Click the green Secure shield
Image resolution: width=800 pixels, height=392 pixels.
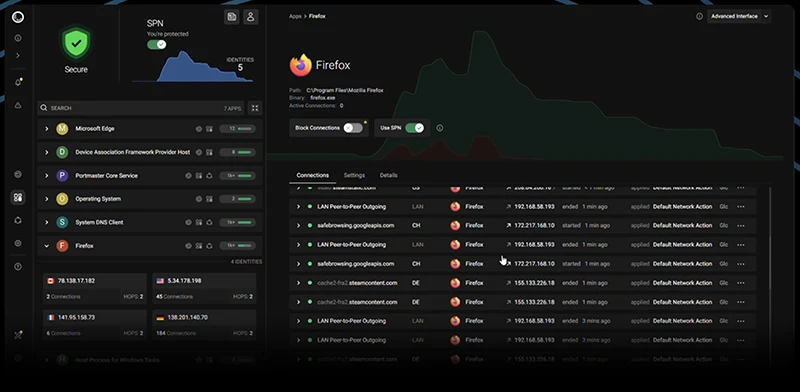(x=76, y=44)
